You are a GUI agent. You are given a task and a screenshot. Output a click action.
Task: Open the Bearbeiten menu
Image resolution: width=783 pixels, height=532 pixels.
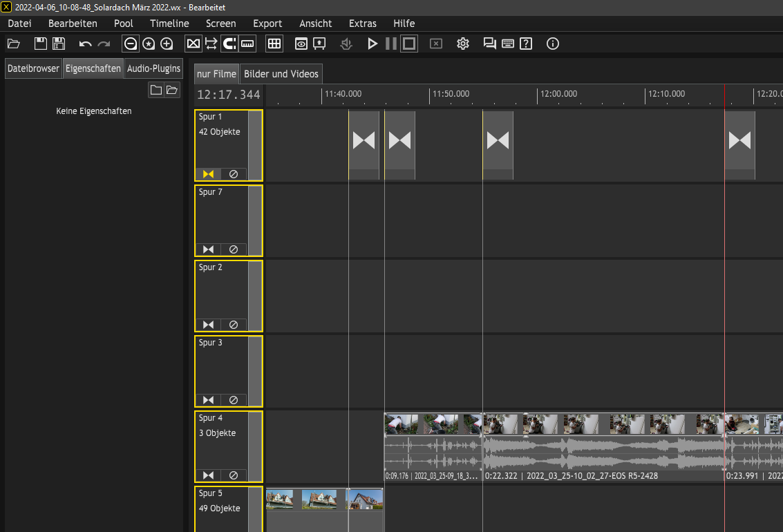pyautogui.click(x=73, y=23)
